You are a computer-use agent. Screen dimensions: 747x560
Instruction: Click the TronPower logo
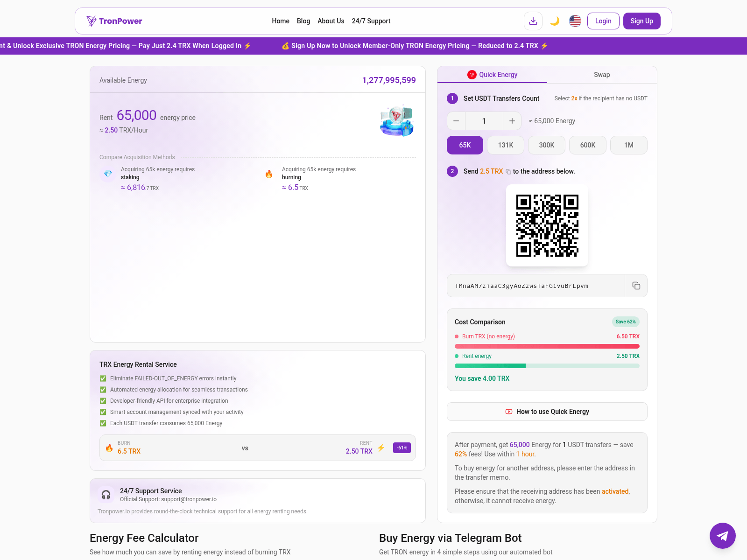pos(114,21)
